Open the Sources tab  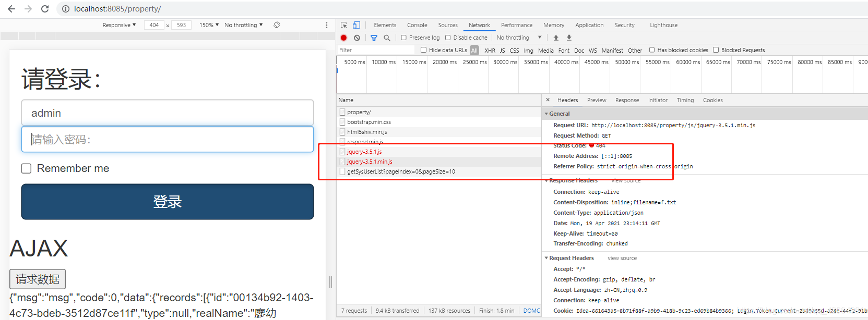(448, 25)
